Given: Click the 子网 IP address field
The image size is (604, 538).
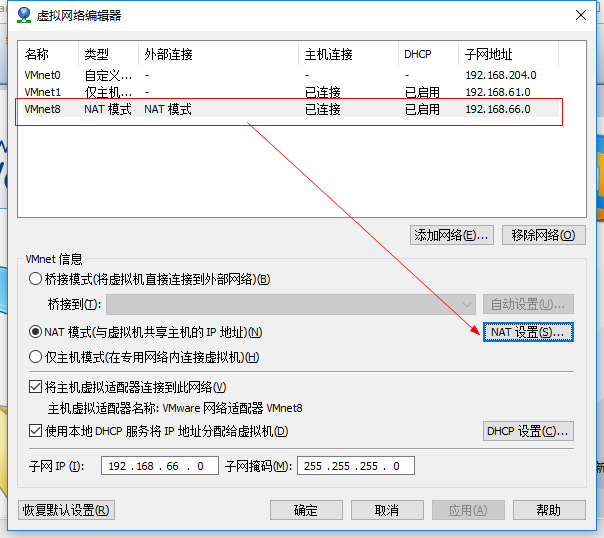Looking at the screenshot, I should coord(160,466).
